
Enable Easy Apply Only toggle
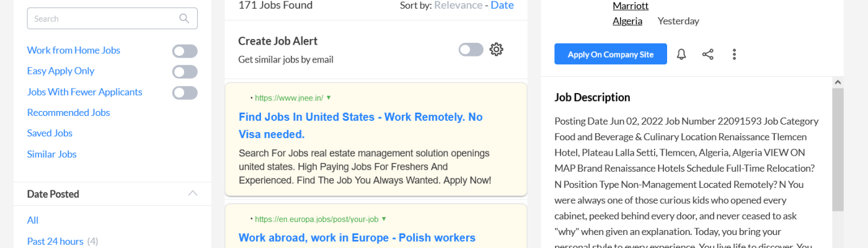[x=185, y=72]
